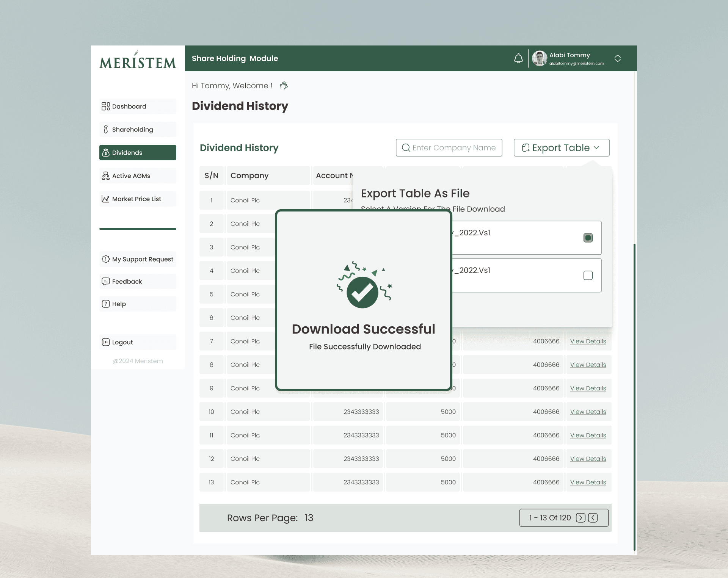Click the Enter Company Name search field
This screenshot has width=728, height=578.
click(449, 148)
